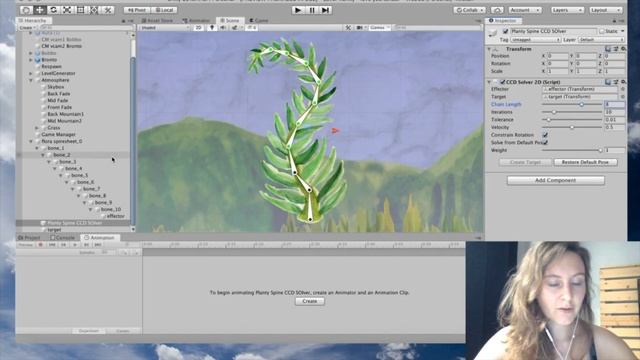
Task: Open the Tag dropdown
Action: point(536,40)
